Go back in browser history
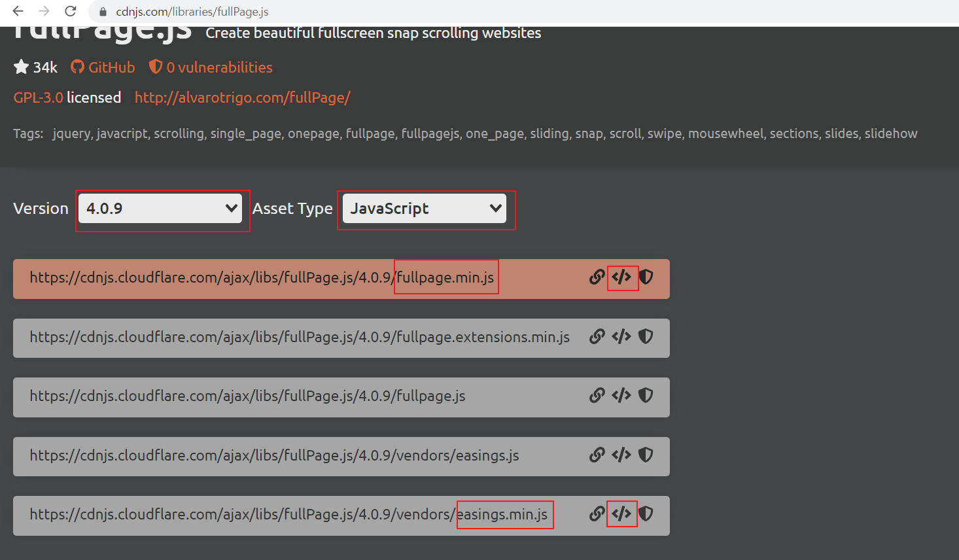The height and width of the screenshot is (560, 959). point(18,11)
